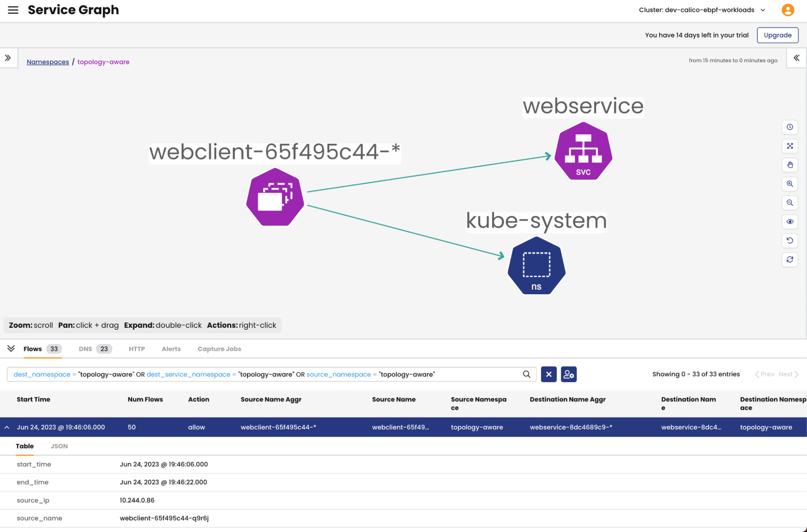Select the webclient-65f495c44-* node icon
Viewport: 807px width, 532px height.
point(275,197)
